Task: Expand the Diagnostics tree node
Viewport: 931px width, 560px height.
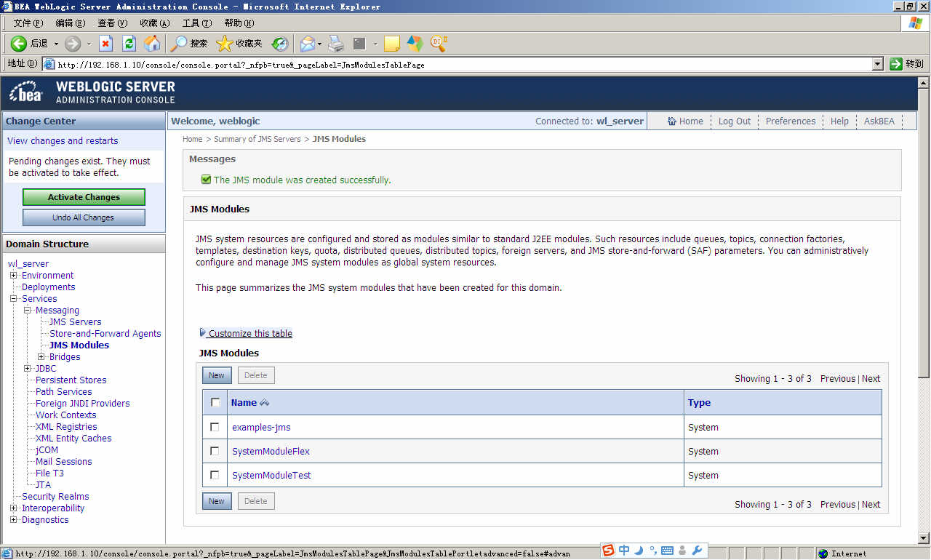Action: [14, 520]
